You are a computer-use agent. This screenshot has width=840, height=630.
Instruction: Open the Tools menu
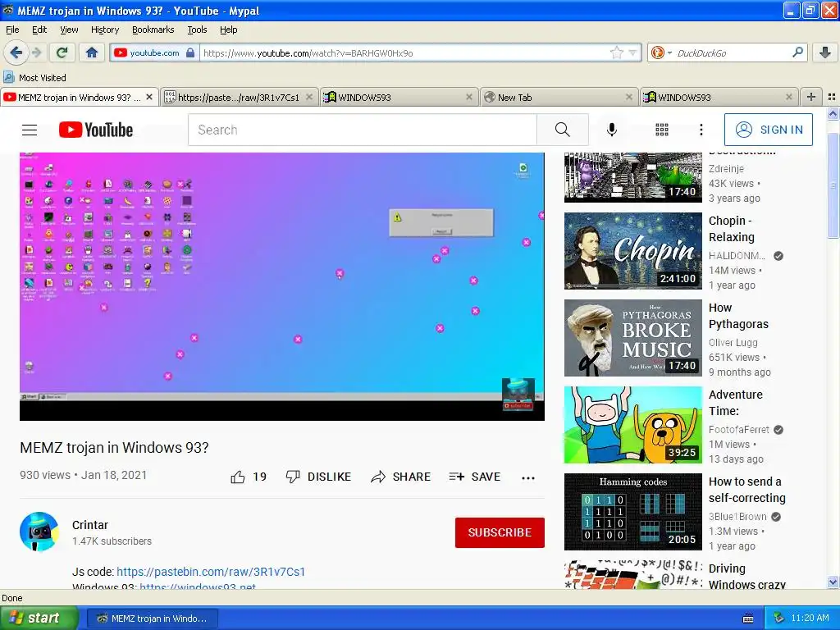click(x=197, y=30)
